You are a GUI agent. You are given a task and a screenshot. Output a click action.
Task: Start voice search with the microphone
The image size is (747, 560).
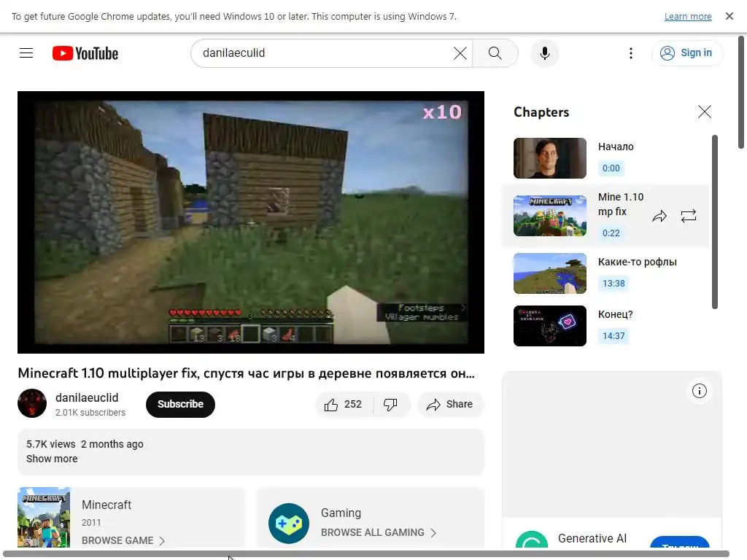(545, 52)
